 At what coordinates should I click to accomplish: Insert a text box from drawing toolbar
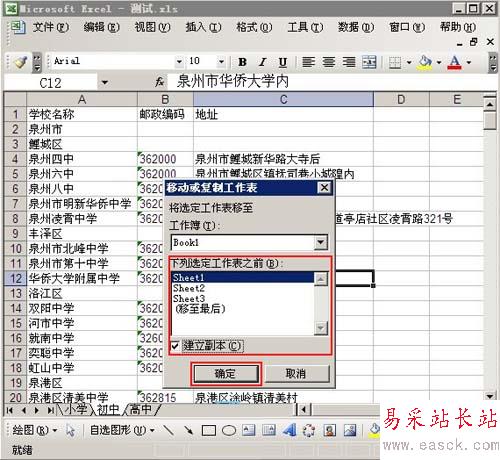(x=249, y=430)
